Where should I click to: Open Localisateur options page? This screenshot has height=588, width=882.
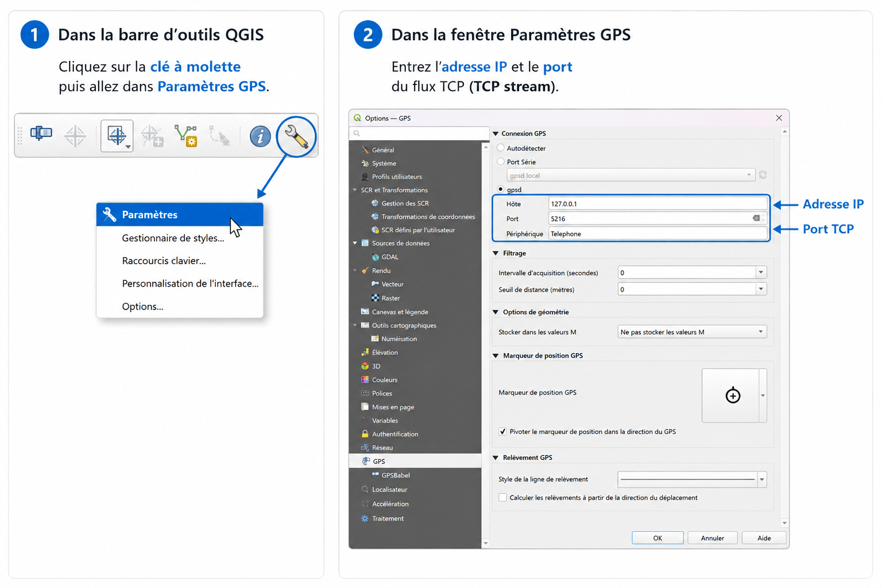[389, 490]
